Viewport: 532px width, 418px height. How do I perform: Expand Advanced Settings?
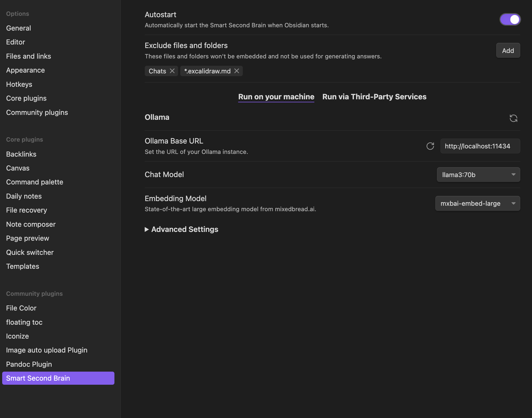click(181, 229)
